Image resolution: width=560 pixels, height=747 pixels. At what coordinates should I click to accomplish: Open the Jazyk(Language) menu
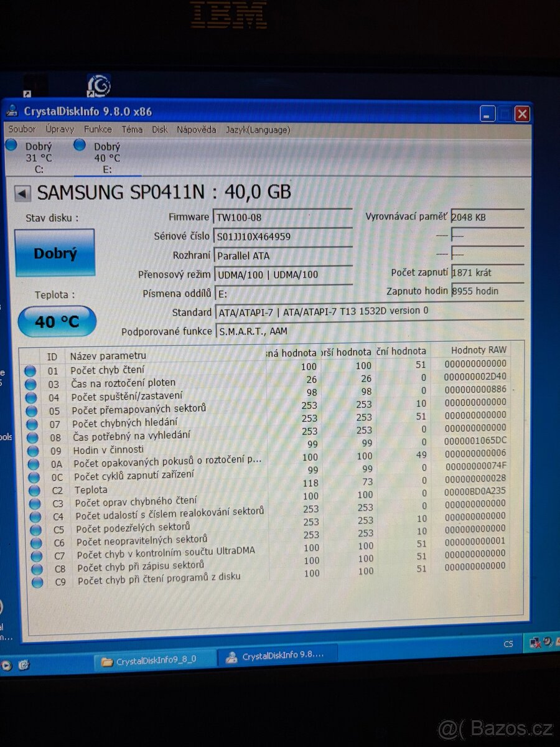click(258, 129)
